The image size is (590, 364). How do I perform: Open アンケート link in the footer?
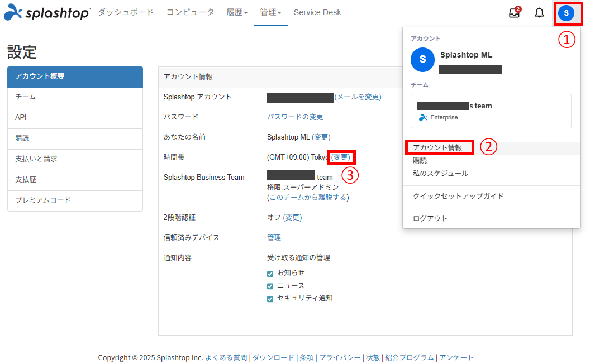[456, 358]
